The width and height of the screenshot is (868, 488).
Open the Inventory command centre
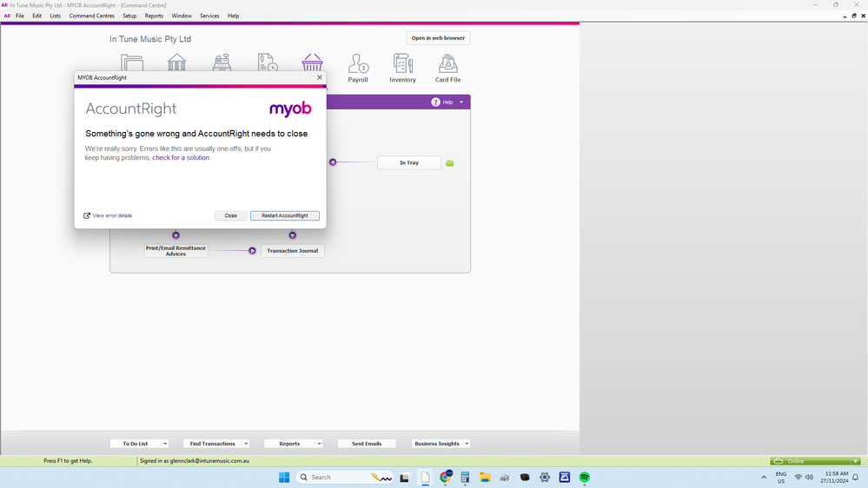coord(402,68)
